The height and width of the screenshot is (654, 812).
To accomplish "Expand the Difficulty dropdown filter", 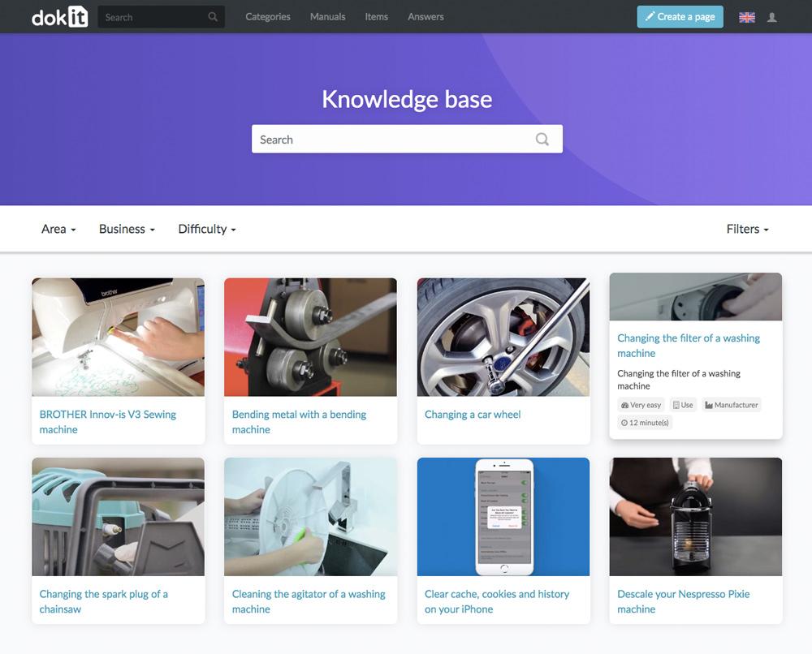I will [x=207, y=229].
